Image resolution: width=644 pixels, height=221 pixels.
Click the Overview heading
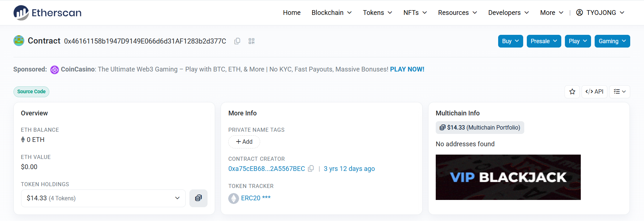coord(34,113)
